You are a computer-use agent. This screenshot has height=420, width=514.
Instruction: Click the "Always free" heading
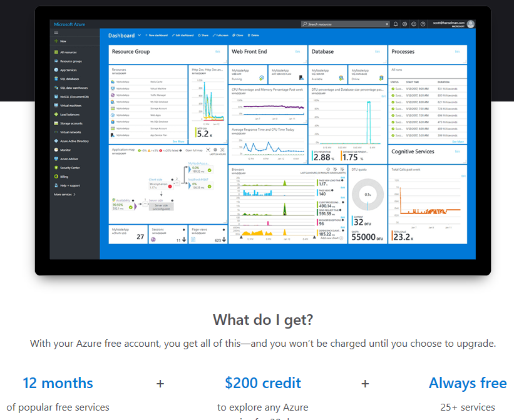click(468, 383)
